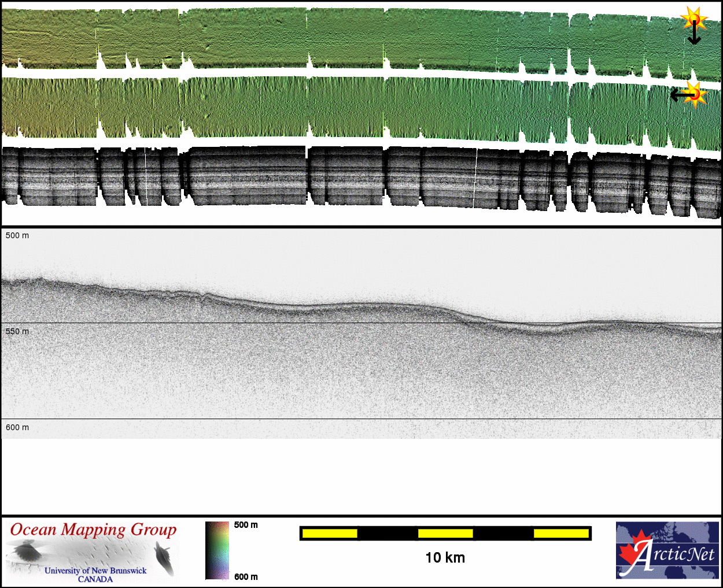The image size is (723, 588).
Task: Select the 500 m depth label in profile
Action: 17,236
